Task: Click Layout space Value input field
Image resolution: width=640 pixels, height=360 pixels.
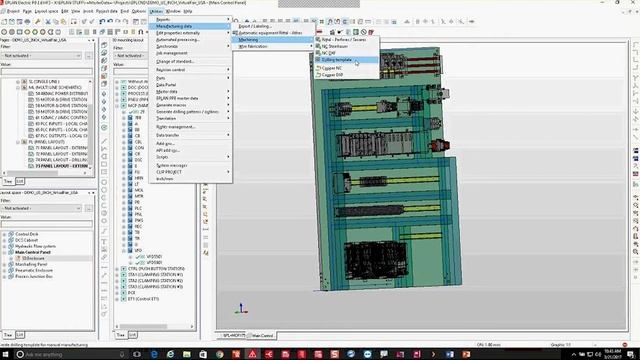Action: point(47,224)
